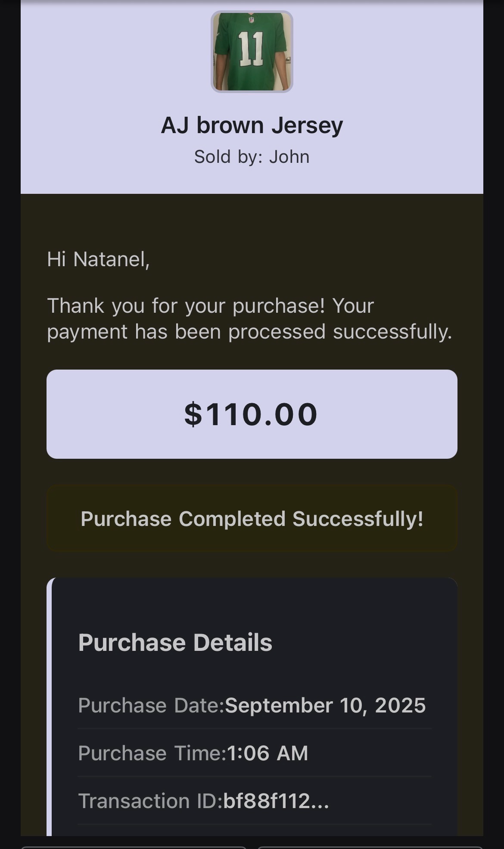504x849 pixels.
Task: Expand truncated transaction ID bf88f112...
Action: (x=276, y=801)
